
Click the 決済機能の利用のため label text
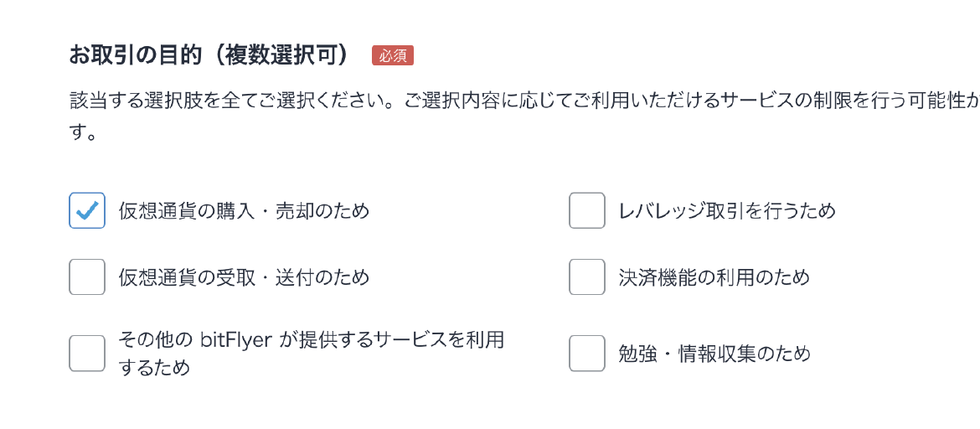(714, 277)
